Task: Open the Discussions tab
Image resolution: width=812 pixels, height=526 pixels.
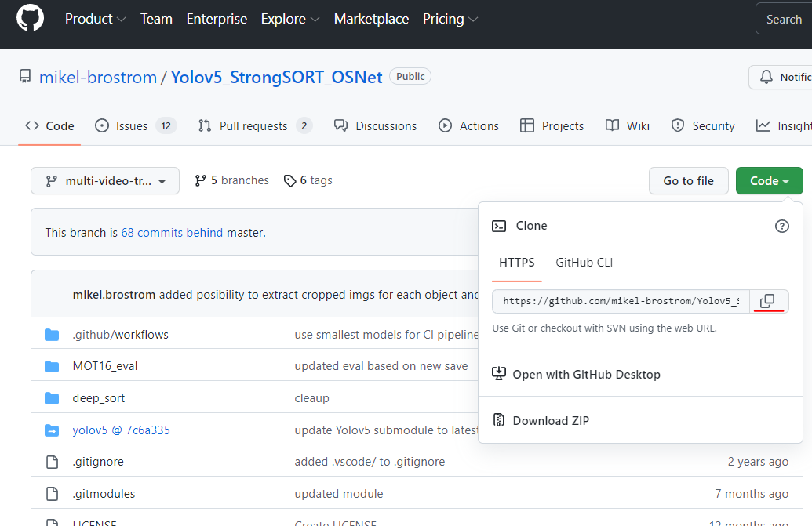Action: click(x=375, y=125)
